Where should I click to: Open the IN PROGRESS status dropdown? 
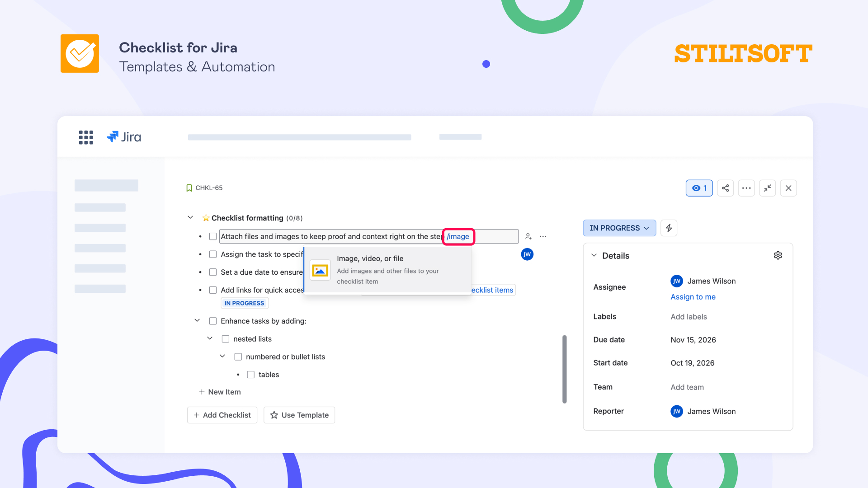click(619, 228)
